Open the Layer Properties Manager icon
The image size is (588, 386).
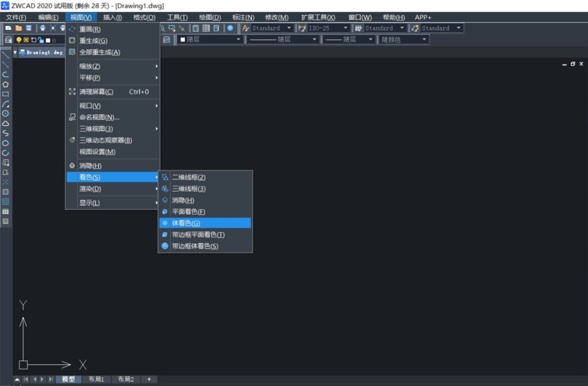(x=8, y=39)
